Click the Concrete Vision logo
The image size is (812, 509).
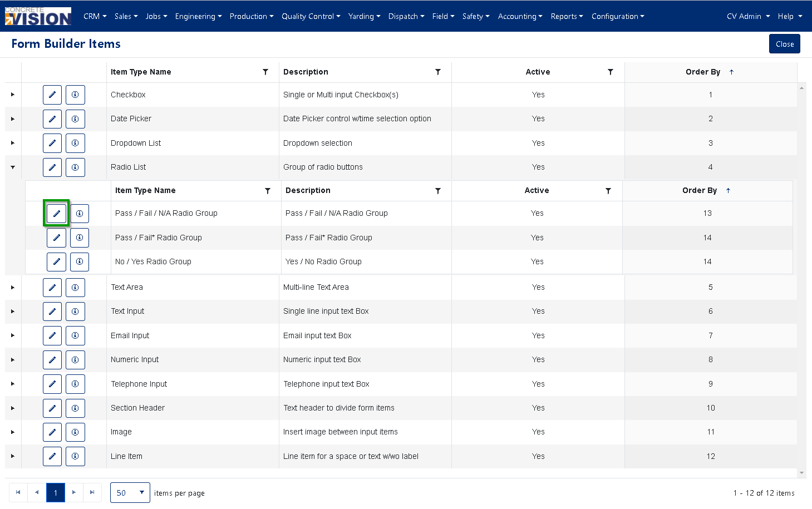[x=38, y=16]
